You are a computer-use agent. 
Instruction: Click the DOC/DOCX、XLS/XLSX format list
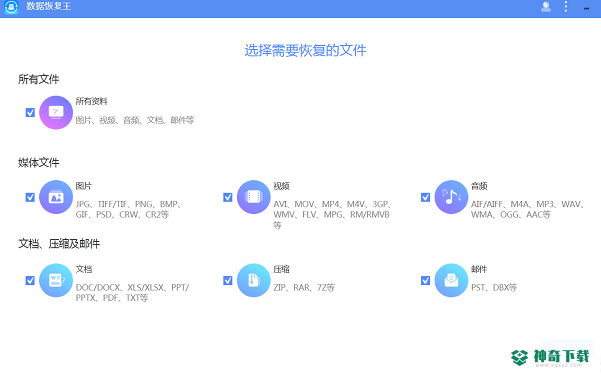coord(132,292)
